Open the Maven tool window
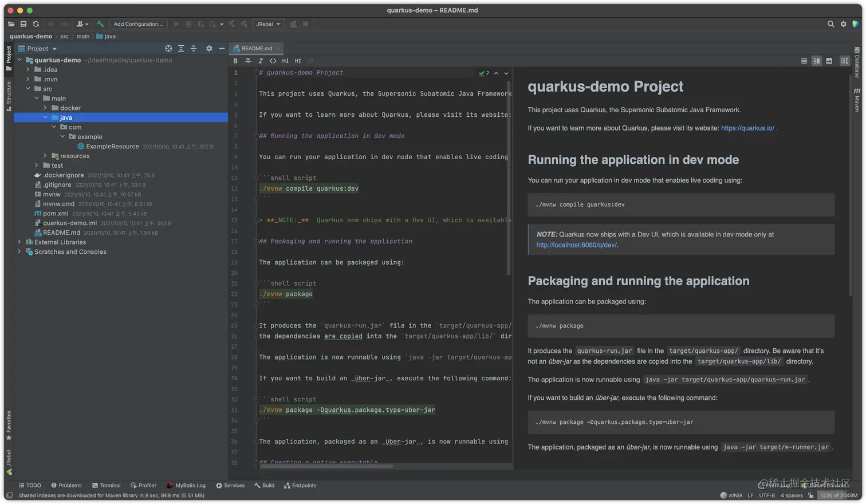 point(857,100)
